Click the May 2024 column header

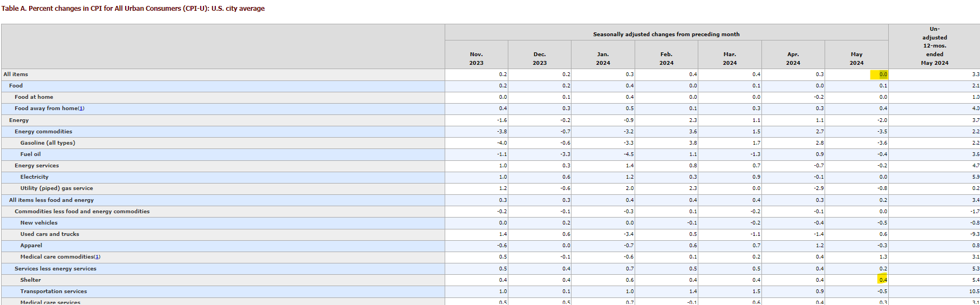(x=856, y=59)
